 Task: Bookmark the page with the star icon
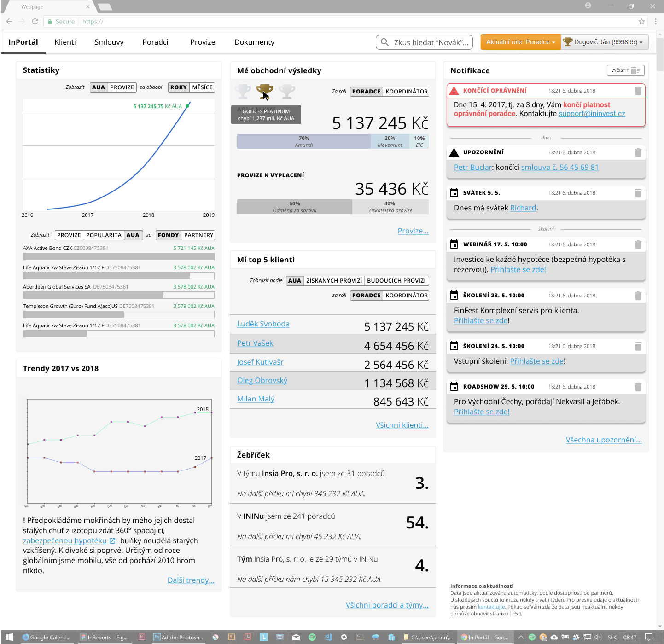641,21
